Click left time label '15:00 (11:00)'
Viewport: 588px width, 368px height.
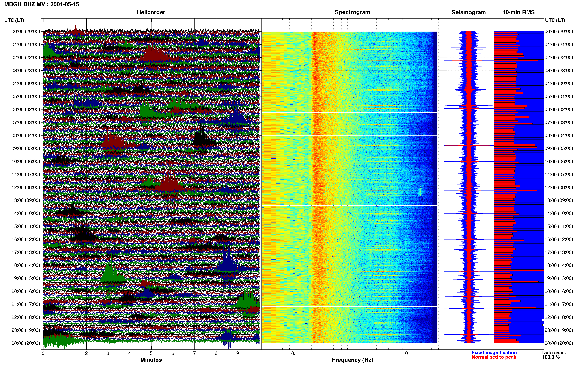26,226
